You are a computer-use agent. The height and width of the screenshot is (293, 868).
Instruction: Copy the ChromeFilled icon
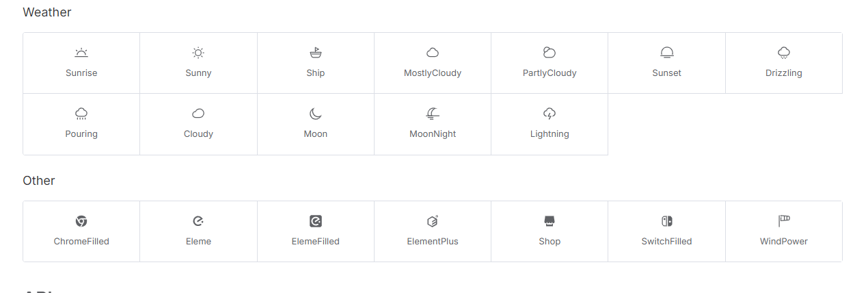(x=81, y=231)
